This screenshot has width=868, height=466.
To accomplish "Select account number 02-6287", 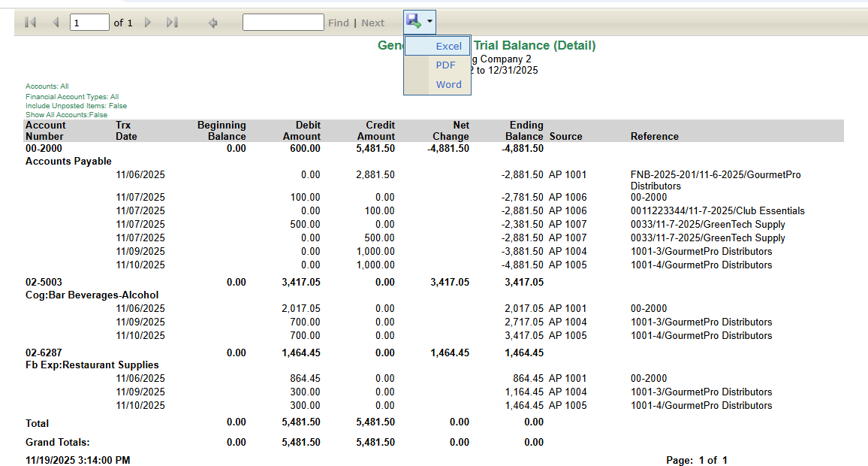I will pyautogui.click(x=44, y=353).
